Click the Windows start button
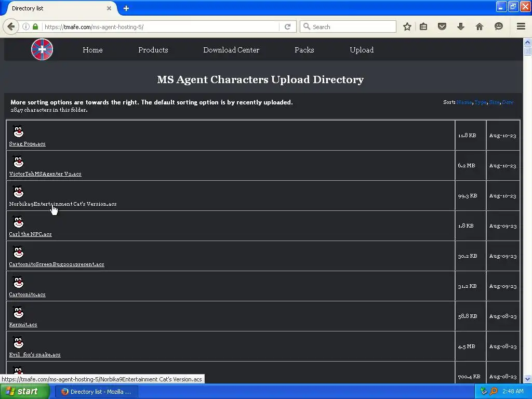Image resolution: width=532 pixels, height=399 pixels. (x=24, y=391)
